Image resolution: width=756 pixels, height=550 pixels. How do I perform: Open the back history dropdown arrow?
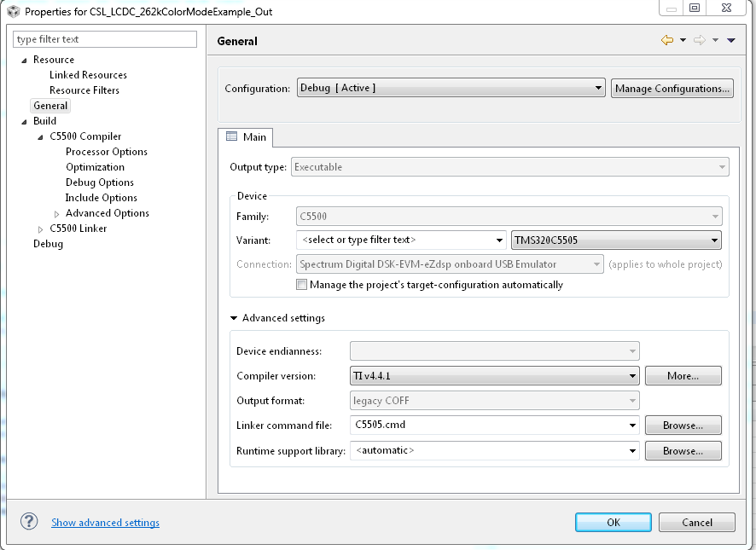[683, 40]
